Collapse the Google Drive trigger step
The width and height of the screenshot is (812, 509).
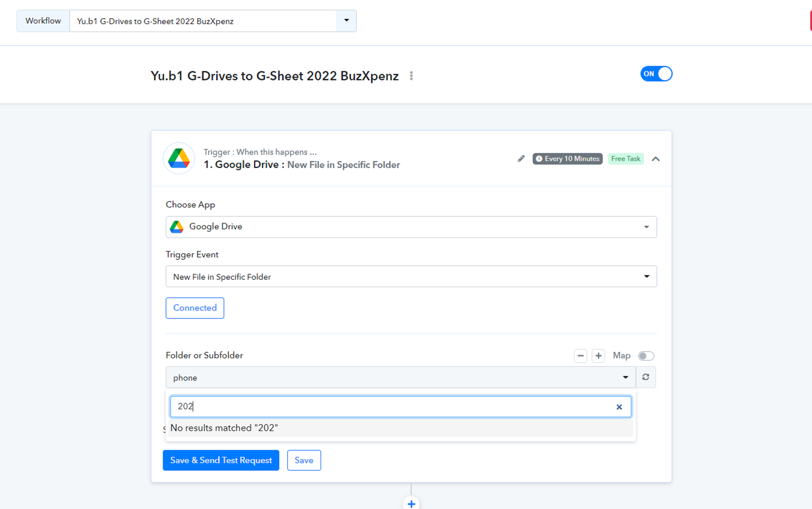pyautogui.click(x=656, y=159)
